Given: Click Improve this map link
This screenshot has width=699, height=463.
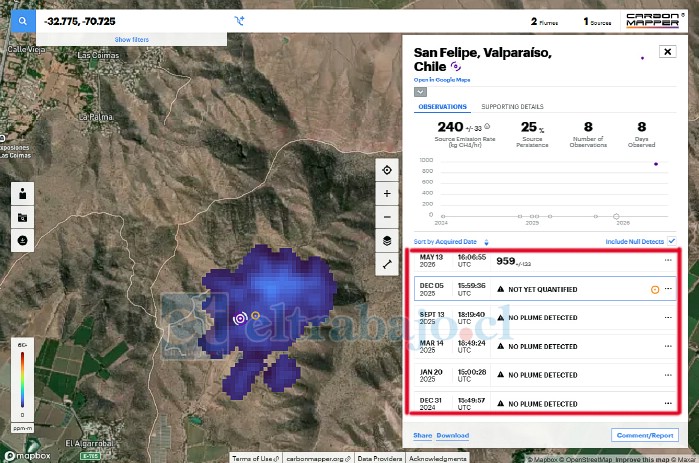Looking at the screenshot, I should click(x=644, y=459).
